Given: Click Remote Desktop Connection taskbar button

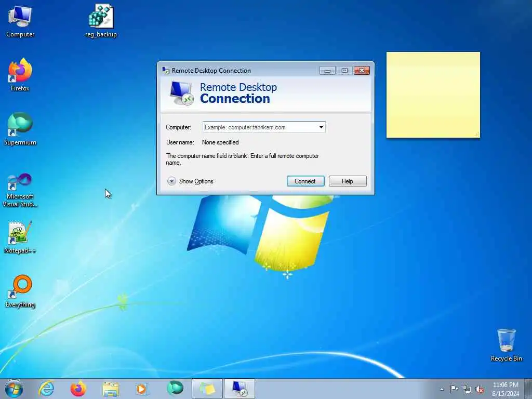Looking at the screenshot, I should click(x=239, y=389).
